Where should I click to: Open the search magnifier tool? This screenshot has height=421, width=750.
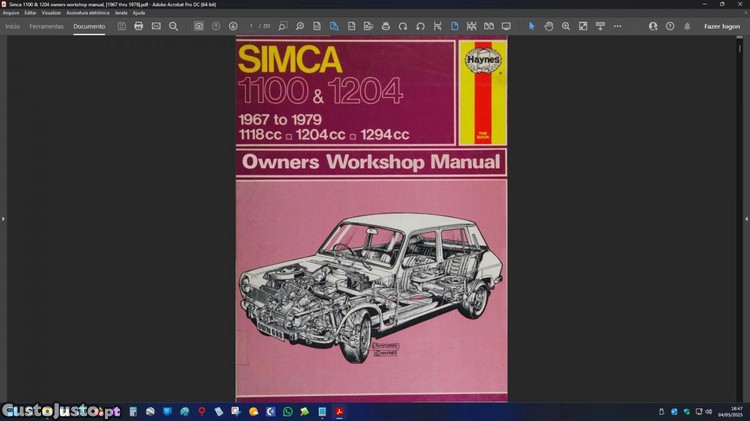pyautogui.click(x=173, y=26)
